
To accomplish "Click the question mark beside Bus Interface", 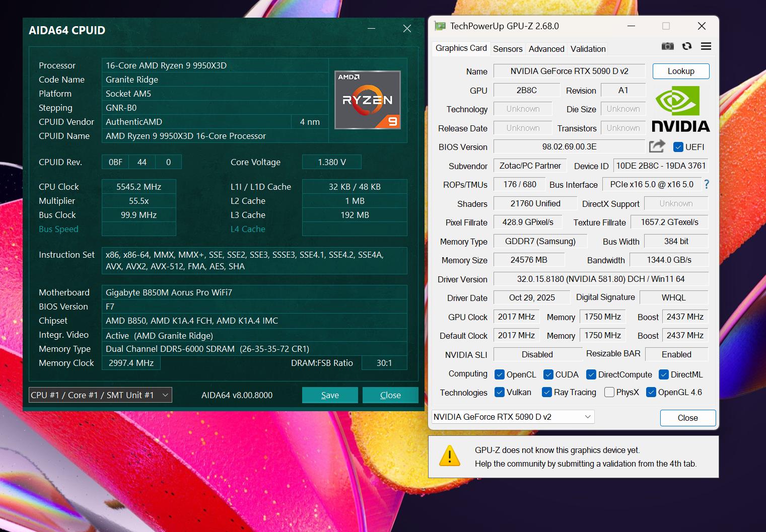I will [x=707, y=185].
